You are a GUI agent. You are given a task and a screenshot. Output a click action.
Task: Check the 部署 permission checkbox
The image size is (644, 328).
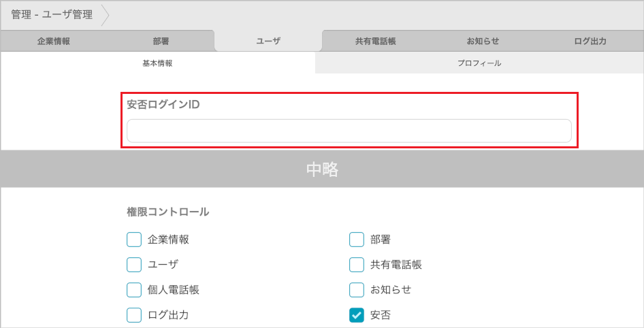pos(357,240)
